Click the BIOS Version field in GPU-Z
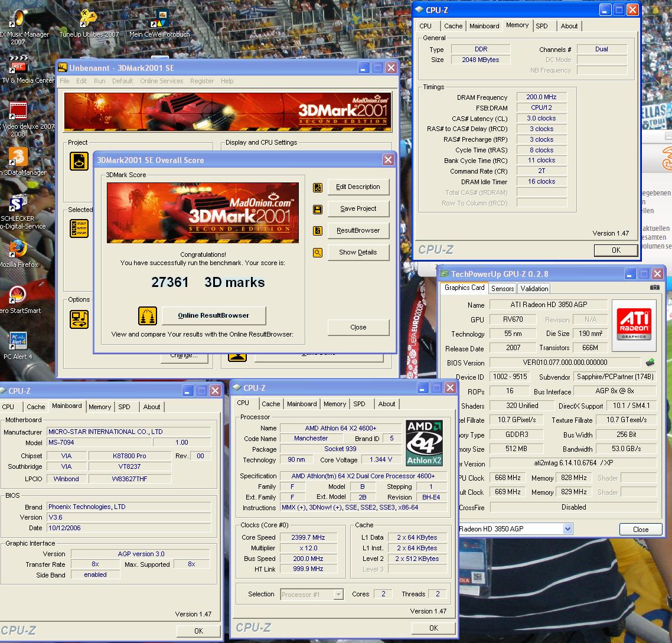The height and width of the screenshot is (643, 672). coord(565,363)
